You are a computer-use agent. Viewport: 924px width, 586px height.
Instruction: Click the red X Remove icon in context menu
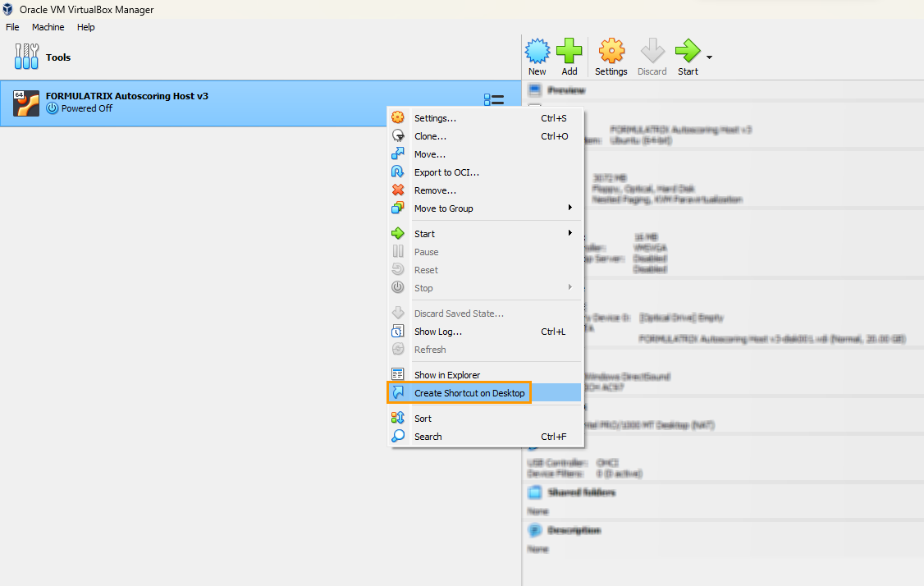pyautogui.click(x=398, y=190)
